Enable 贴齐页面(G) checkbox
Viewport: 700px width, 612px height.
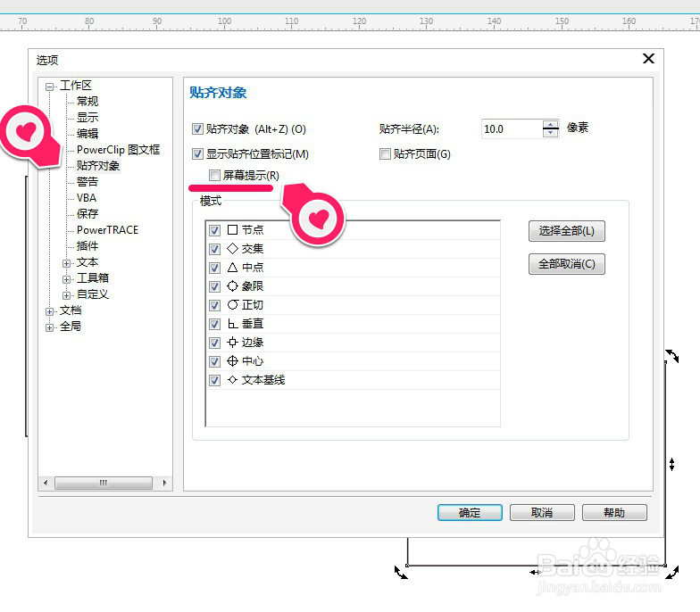tap(385, 154)
